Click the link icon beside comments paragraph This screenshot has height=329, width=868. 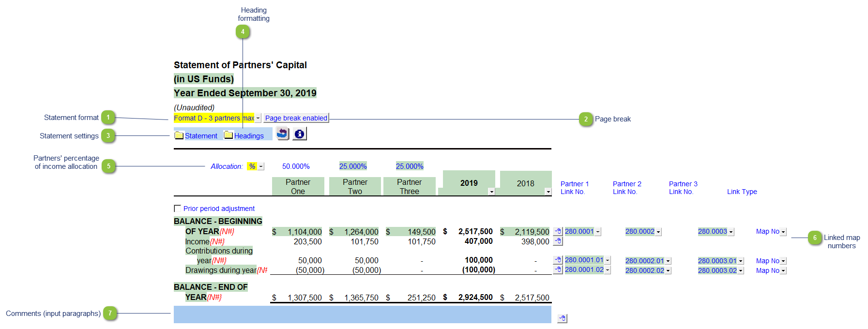coord(562,318)
